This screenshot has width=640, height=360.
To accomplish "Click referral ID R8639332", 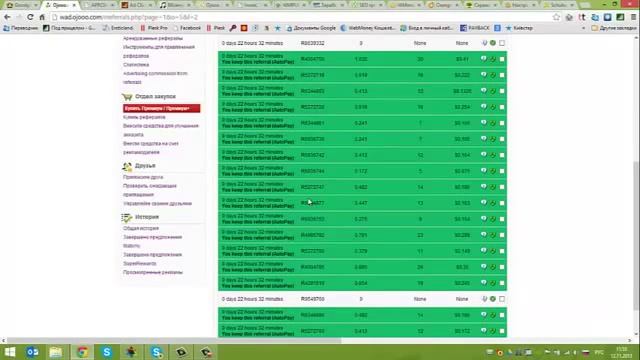I will (312, 43).
